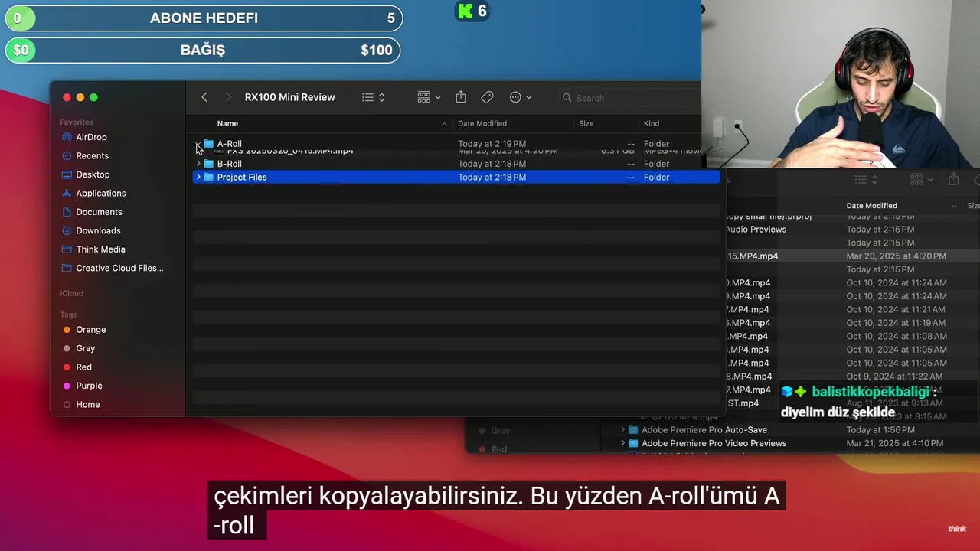This screenshot has width=980, height=551.
Task: Click the Share icon in back window
Action: click(953, 179)
